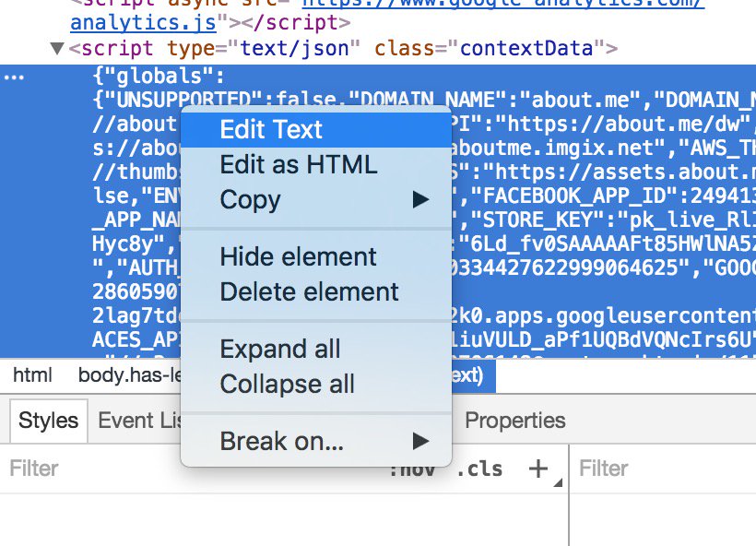Switch to the Styles tab
Viewport: 756px width, 546px height.
tap(48, 421)
